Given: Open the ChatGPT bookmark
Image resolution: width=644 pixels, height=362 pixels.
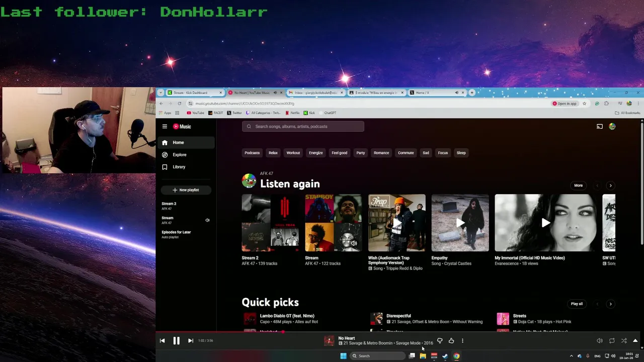Looking at the screenshot, I should coord(328,113).
